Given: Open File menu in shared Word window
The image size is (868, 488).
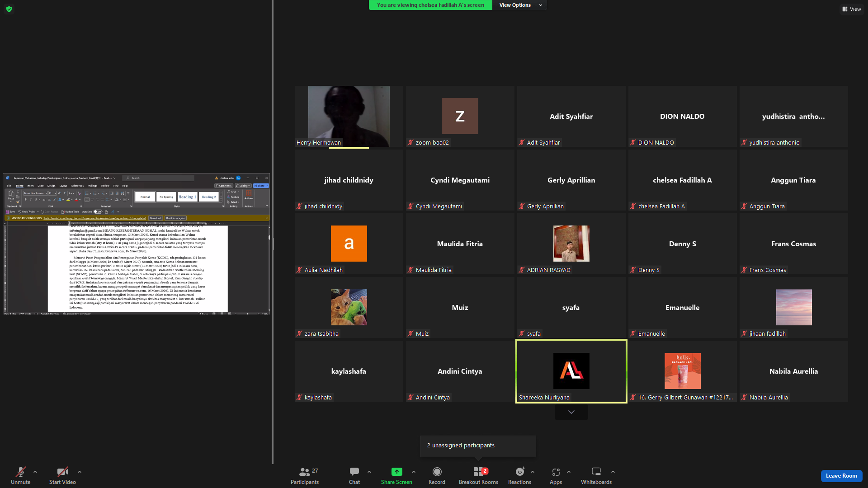Looking at the screenshot, I should coord(9,186).
